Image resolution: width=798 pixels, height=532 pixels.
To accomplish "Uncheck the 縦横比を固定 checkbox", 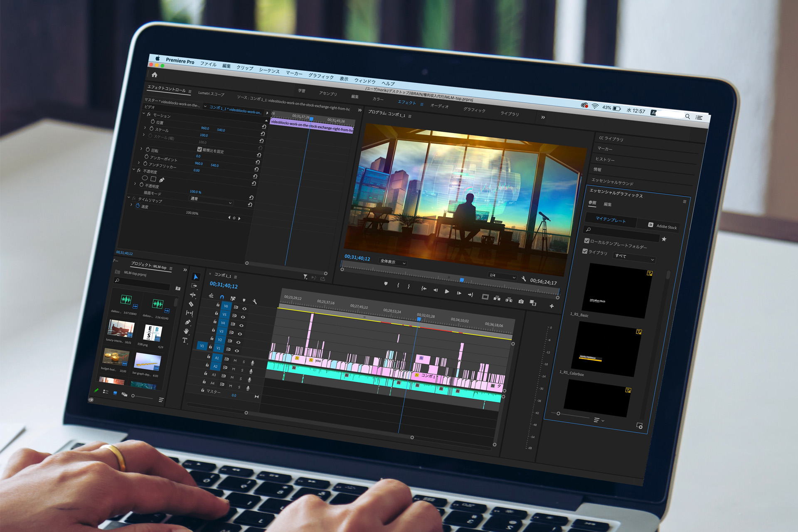I will (199, 149).
